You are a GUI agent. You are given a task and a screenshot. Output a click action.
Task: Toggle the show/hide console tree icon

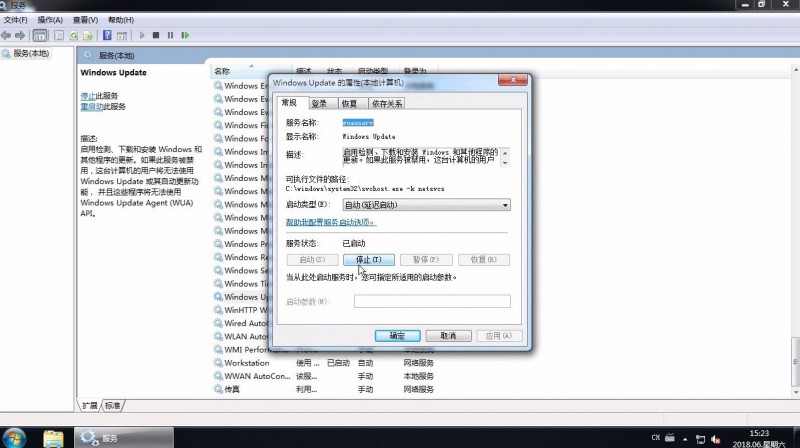40,35
